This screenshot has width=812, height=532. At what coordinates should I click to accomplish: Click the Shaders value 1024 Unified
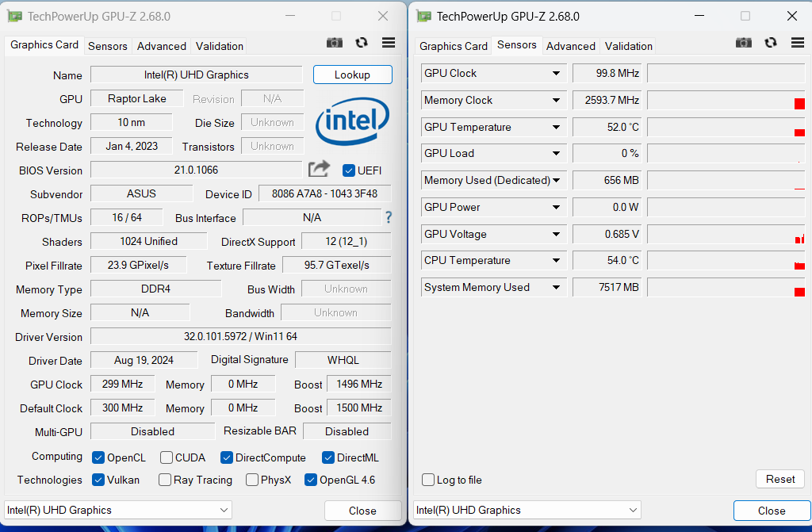click(x=148, y=241)
